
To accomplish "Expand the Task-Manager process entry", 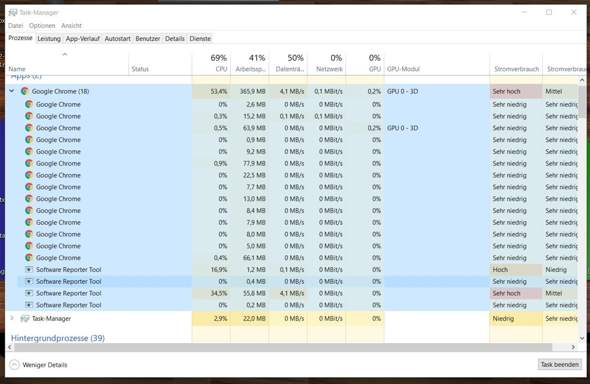I will [12, 318].
